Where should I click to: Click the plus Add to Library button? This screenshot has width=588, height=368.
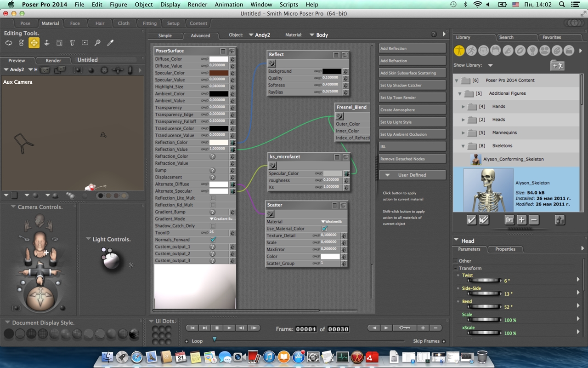[521, 220]
